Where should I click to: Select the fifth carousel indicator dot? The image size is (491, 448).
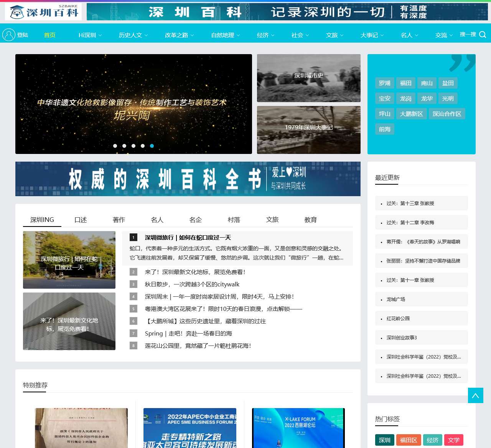coord(152,146)
